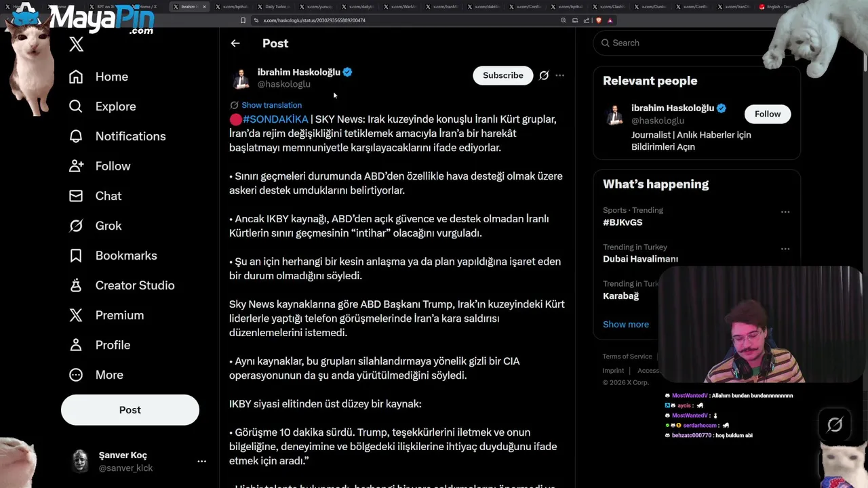
Task: Open Bookmarks
Action: tap(113, 256)
